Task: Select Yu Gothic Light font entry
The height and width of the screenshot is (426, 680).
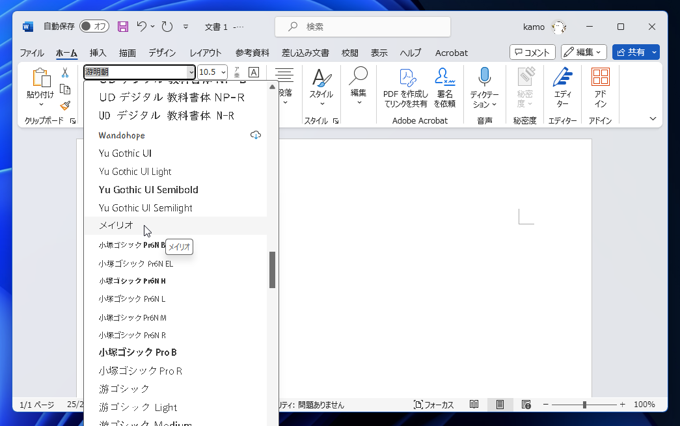Action: point(176,407)
